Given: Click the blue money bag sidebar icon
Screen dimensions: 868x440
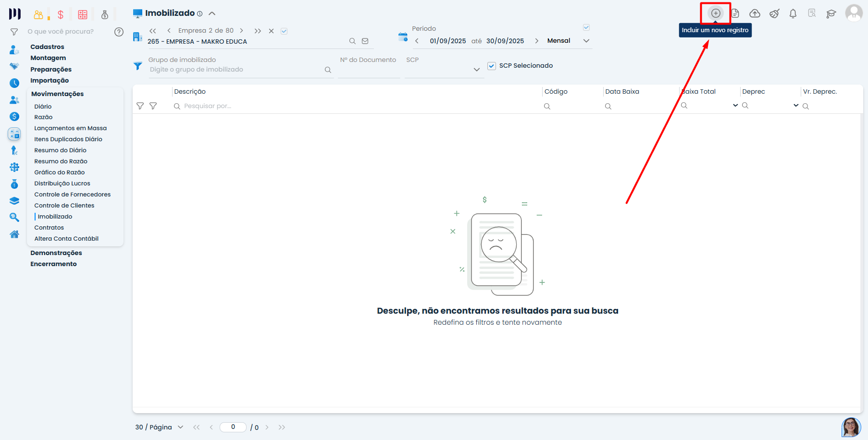Looking at the screenshot, I should pyautogui.click(x=14, y=184).
